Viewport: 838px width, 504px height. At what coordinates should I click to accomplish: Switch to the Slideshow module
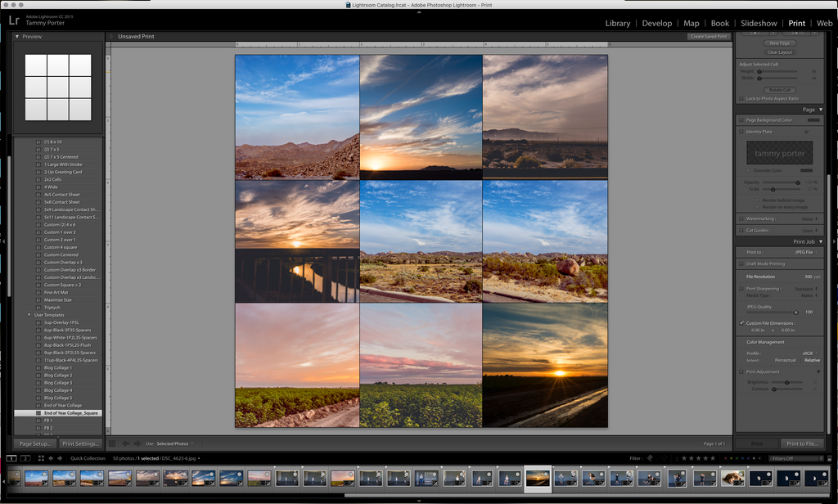point(759,23)
